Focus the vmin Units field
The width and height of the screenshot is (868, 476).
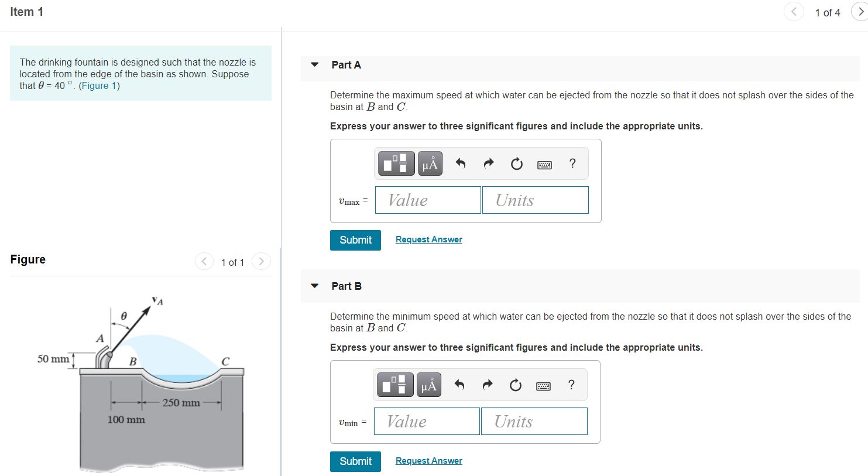534,422
